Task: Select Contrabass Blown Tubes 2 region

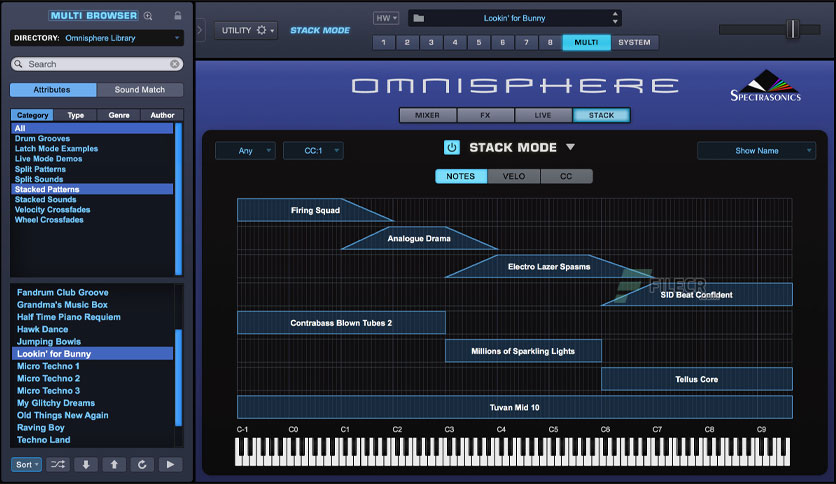Action: click(x=341, y=323)
